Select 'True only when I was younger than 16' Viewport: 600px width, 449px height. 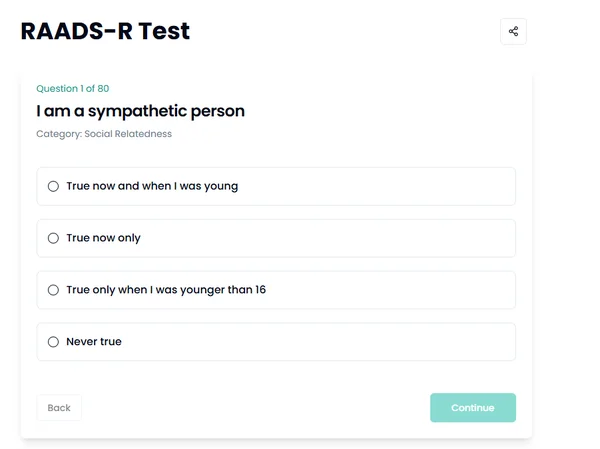coord(53,290)
